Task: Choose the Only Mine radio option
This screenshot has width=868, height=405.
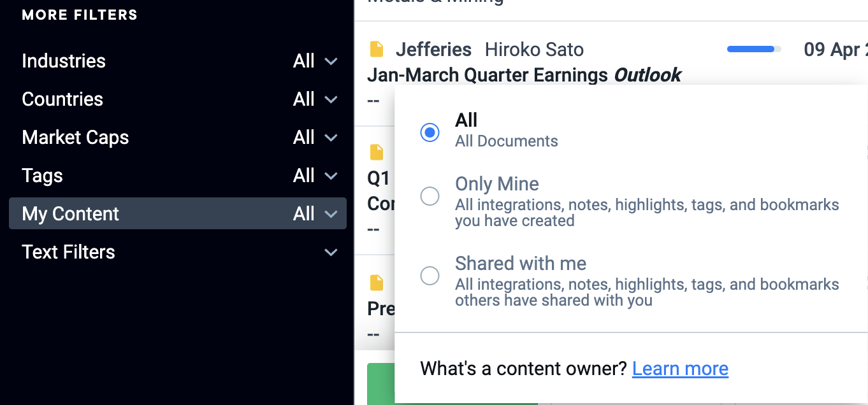Action: tap(430, 196)
